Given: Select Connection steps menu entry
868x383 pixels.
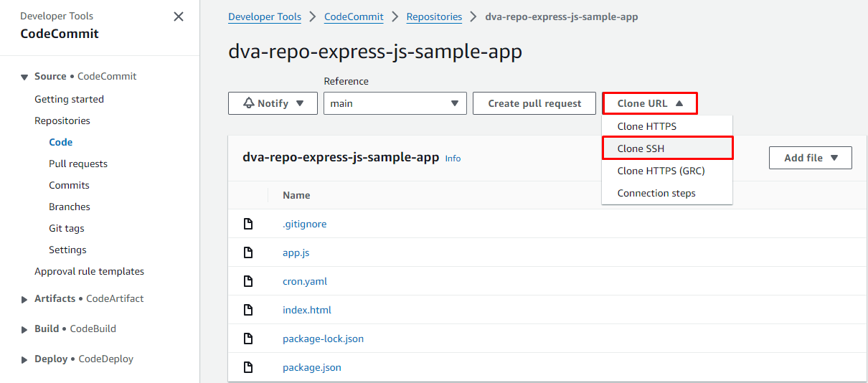Looking at the screenshot, I should click(656, 193).
